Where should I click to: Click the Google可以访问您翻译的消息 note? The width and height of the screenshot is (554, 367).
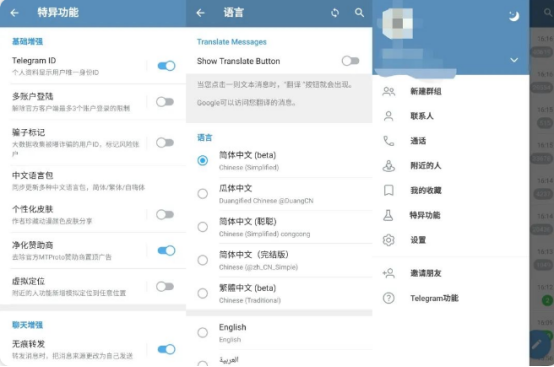point(246,103)
